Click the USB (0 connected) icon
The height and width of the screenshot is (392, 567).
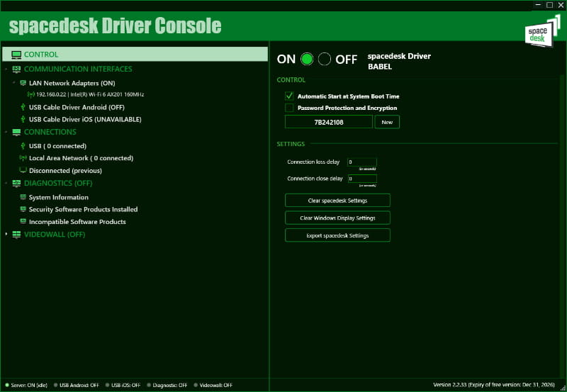point(23,146)
